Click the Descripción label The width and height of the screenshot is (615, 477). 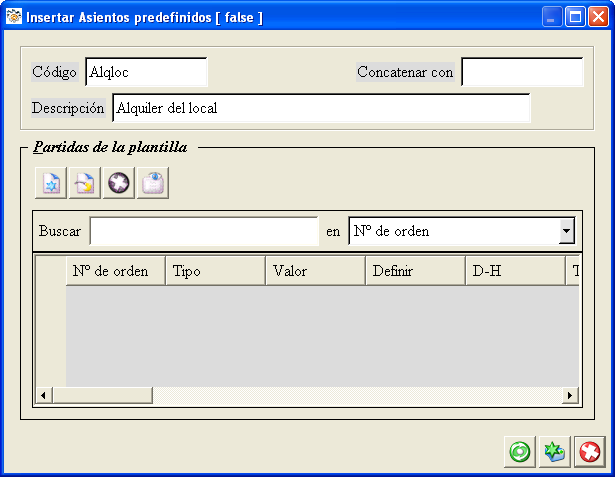(x=68, y=108)
